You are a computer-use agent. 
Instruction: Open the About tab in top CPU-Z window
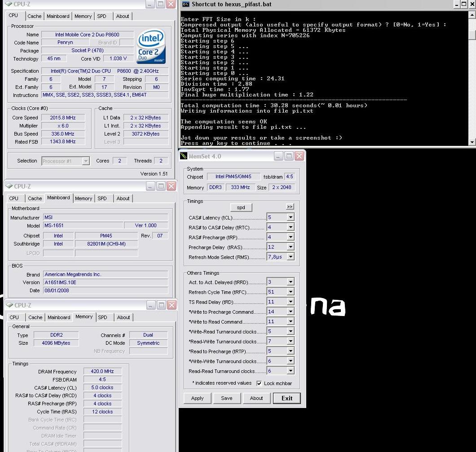(122, 16)
